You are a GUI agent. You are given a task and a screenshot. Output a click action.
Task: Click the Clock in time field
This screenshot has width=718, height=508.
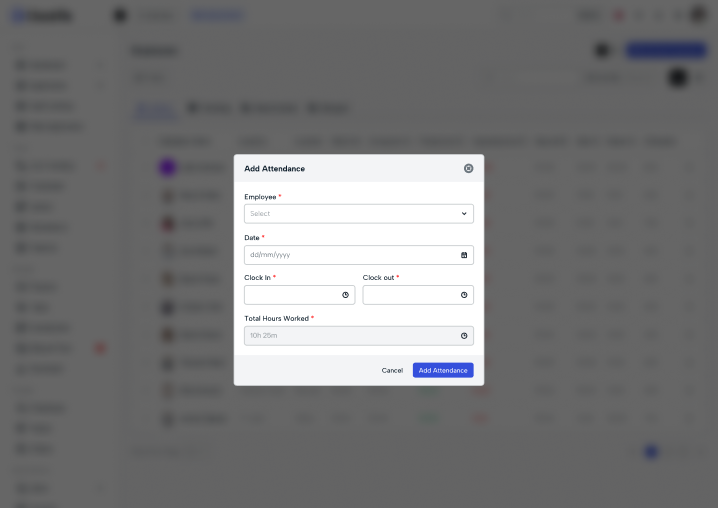pos(299,295)
